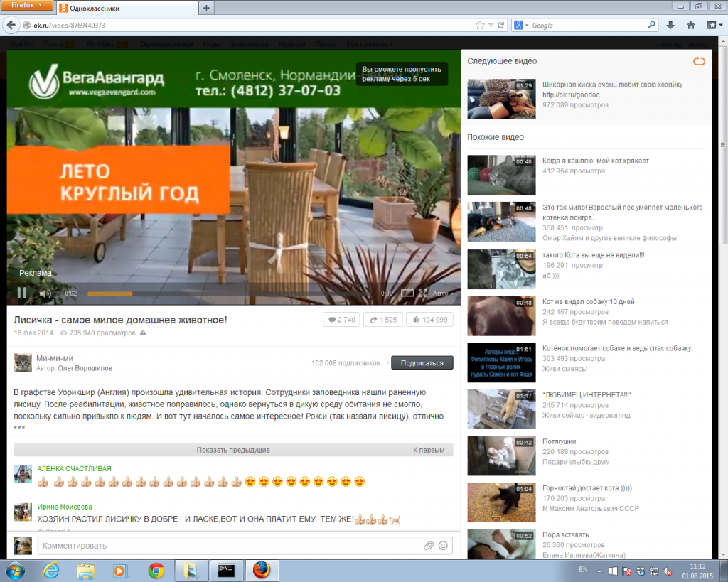Open the media player taskbar icon
Image resolution: width=728 pixels, height=582 pixels.
pyautogui.click(x=120, y=571)
